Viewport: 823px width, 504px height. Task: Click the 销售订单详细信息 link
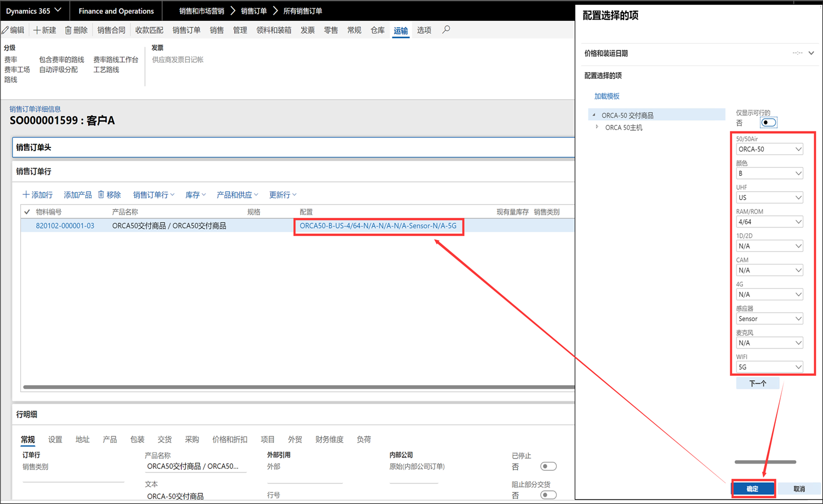click(35, 109)
